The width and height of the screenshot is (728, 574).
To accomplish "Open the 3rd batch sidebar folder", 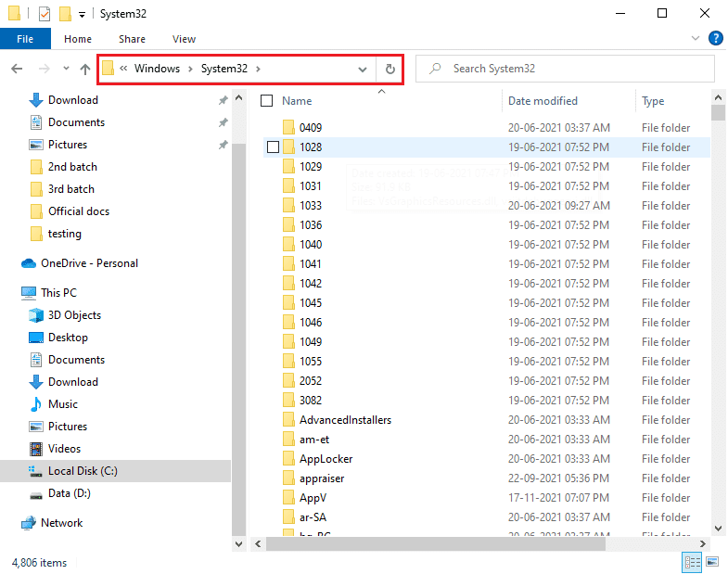I will coord(62,189).
